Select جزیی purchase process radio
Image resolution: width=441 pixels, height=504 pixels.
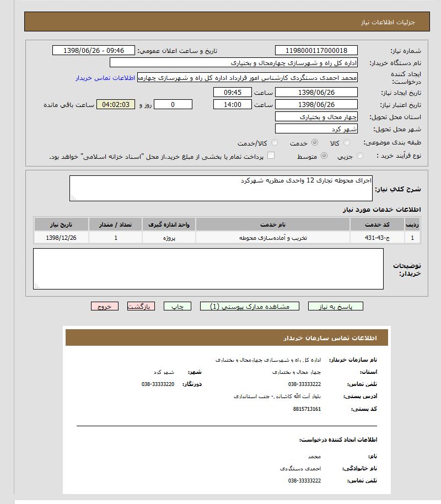tap(361, 156)
